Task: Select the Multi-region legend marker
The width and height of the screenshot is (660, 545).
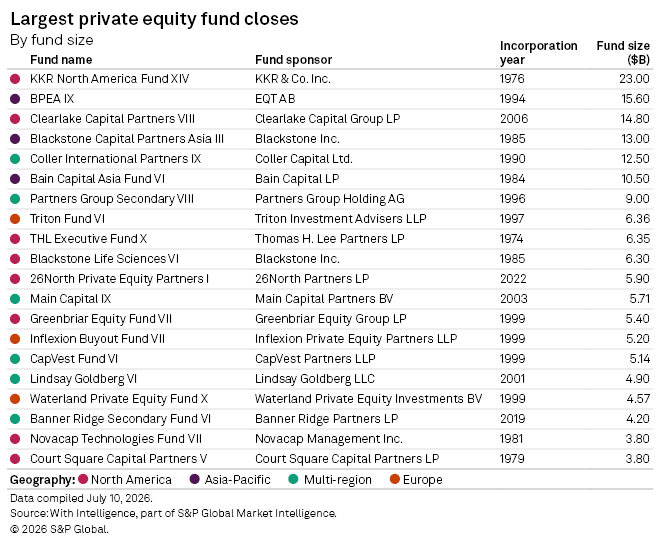Action: click(293, 479)
